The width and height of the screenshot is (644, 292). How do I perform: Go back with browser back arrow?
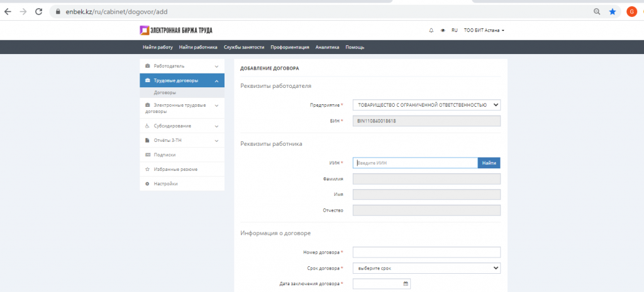point(8,12)
